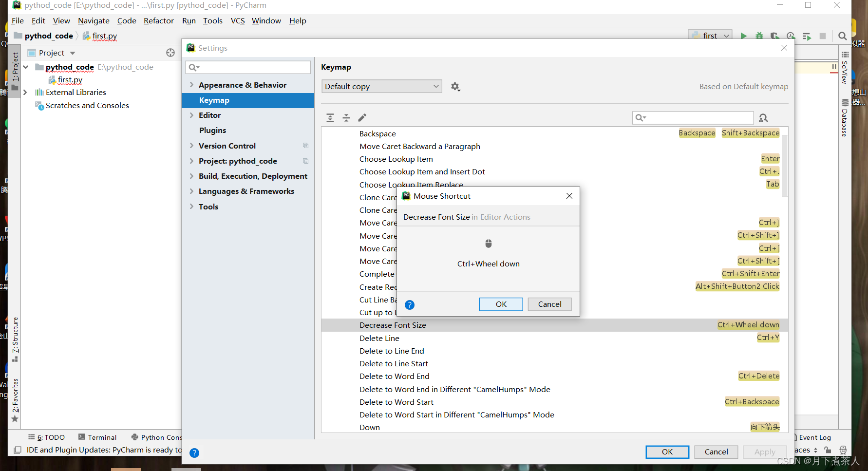The width and height of the screenshot is (868, 471).
Task: Select Keymap in settings list
Action: (x=248, y=100)
